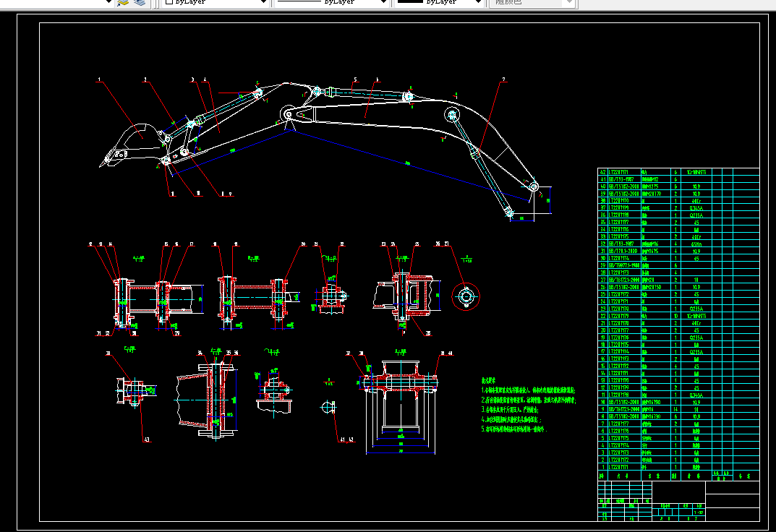Select row 1 at the bottom of parts list

[x=678, y=467]
